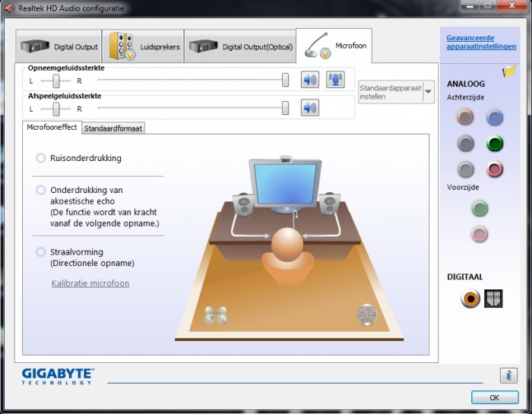Enable Ruisonderdrukking noise suppression
Viewport: 532px width, 414px height.
point(41,158)
